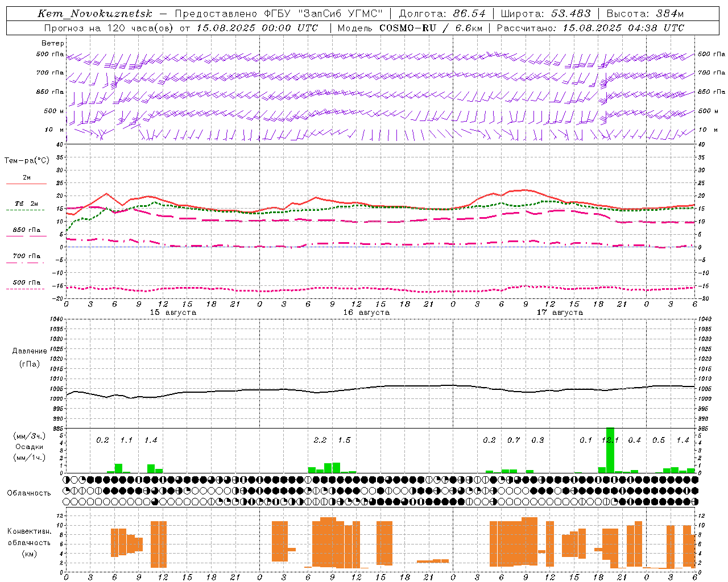
Task: Click the 0.3 precipitation value
Action: pyautogui.click(x=537, y=440)
